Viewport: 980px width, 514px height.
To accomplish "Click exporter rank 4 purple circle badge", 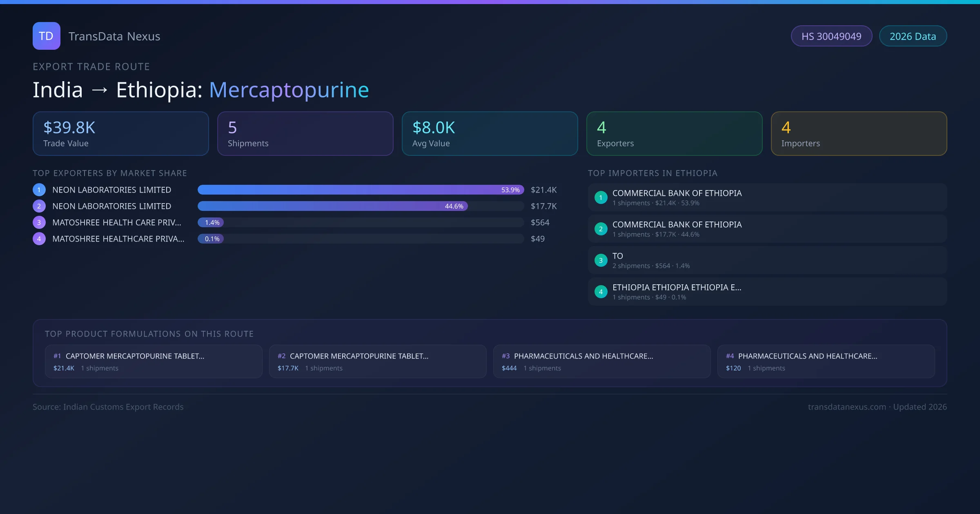I will (39, 239).
